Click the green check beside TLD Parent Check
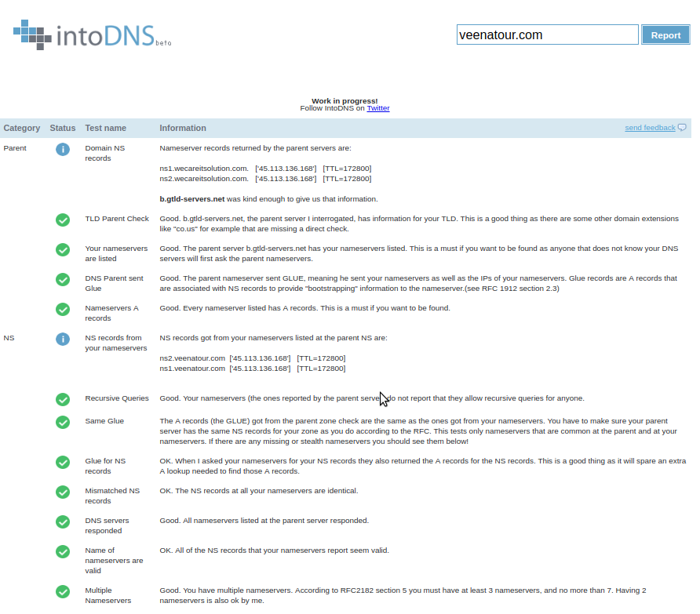Screen dimensions: 700x614 click(63, 220)
